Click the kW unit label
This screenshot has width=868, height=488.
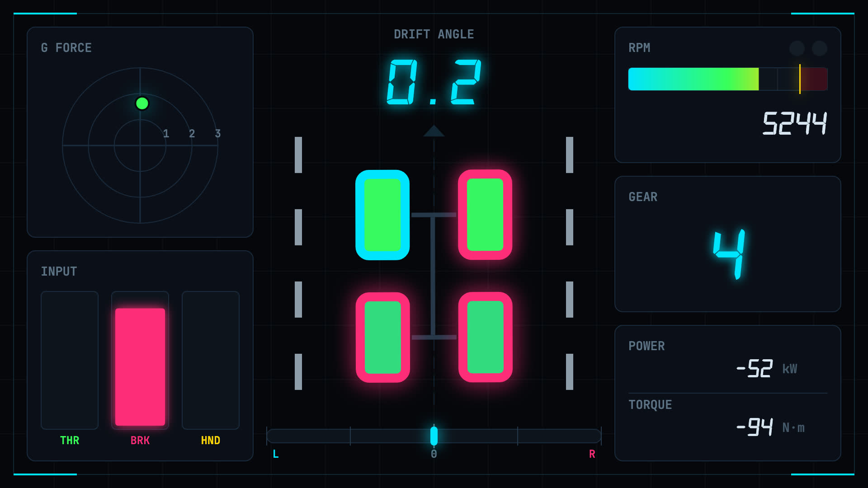790,369
